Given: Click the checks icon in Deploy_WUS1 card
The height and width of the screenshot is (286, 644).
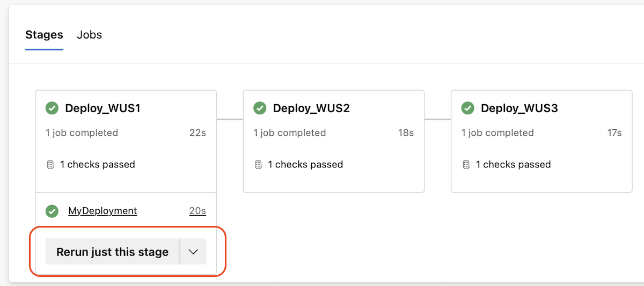Looking at the screenshot, I should pos(50,165).
